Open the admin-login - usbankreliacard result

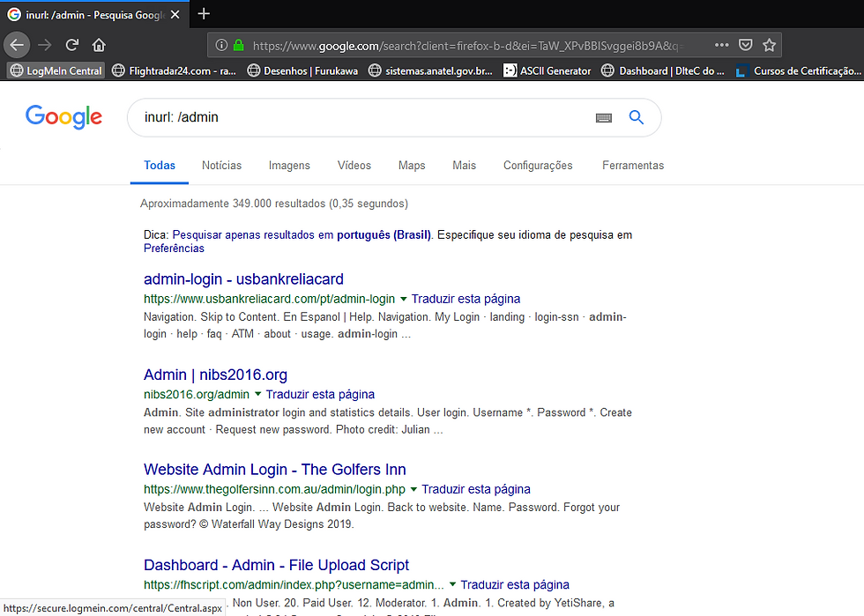click(x=243, y=279)
